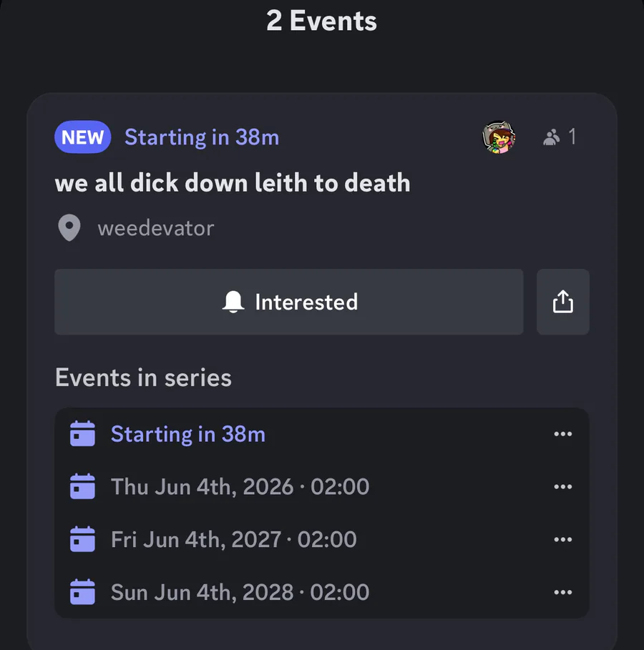Screen dimensions: 644x650
Task: Open the weedevator location link
Action: coord(156,229)
